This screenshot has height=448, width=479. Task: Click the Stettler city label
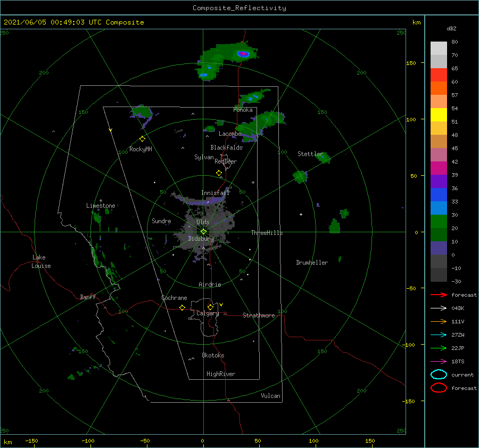(x=310, y=154)
